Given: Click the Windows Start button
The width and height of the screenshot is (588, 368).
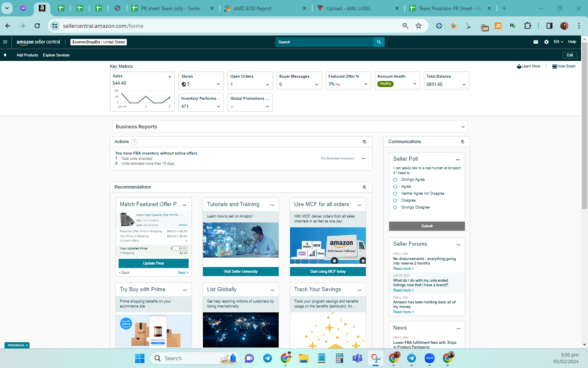Looking at the screenshot, I should (140, 358).
